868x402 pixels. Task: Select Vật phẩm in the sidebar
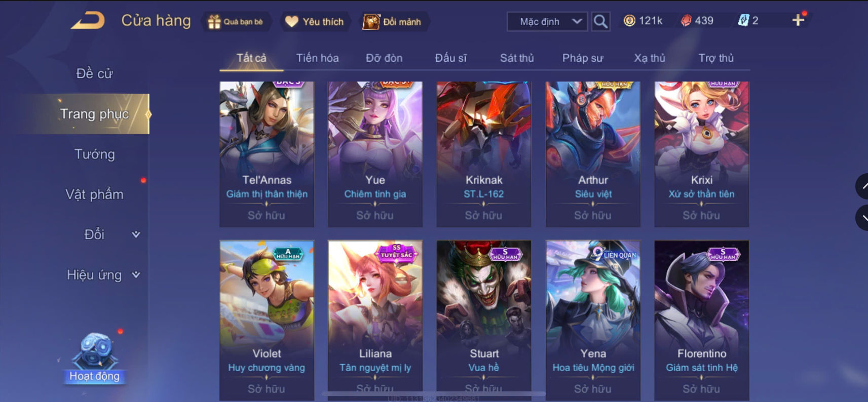tap(95, 194)
